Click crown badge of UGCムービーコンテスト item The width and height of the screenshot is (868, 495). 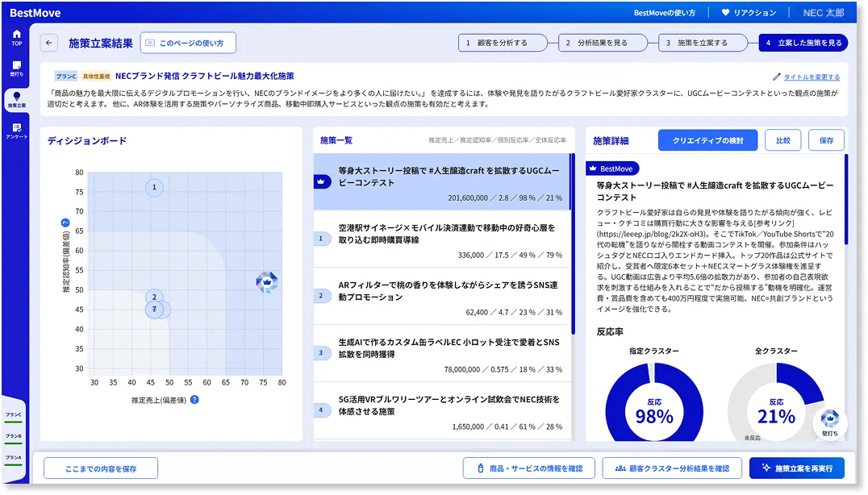pyautogui.click(x=321, y=181)
